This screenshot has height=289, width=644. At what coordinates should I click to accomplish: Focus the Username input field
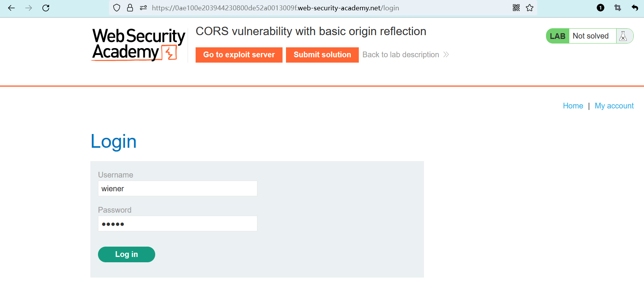pyautogui.click(x=177, y=189)
